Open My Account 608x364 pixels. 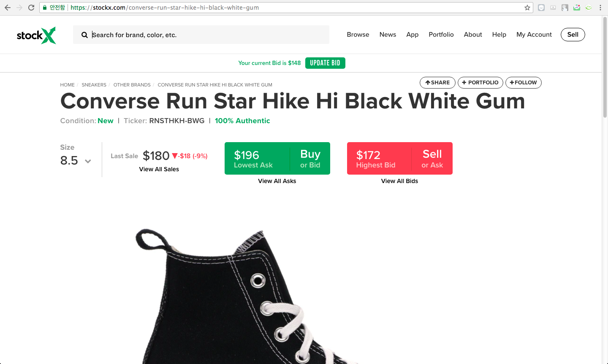(534, 35)
